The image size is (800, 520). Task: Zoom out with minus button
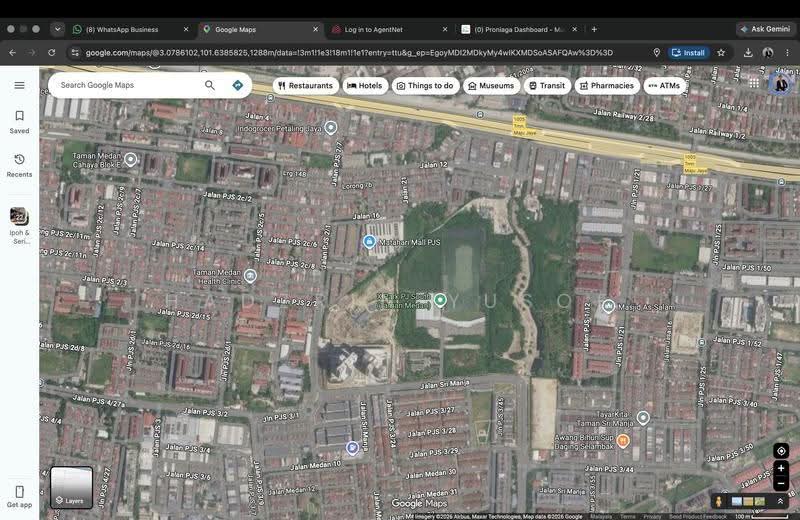(x=781, y=483)
